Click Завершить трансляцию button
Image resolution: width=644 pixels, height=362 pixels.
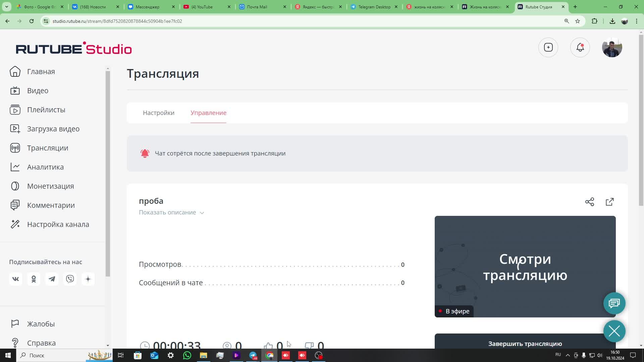525,344
